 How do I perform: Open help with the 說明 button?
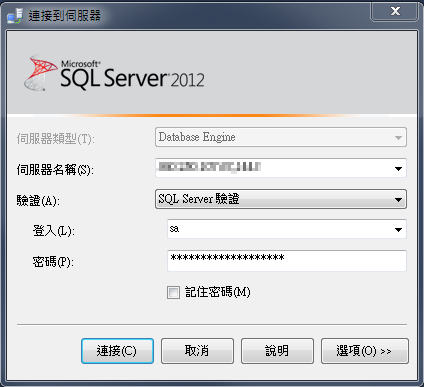277,351
